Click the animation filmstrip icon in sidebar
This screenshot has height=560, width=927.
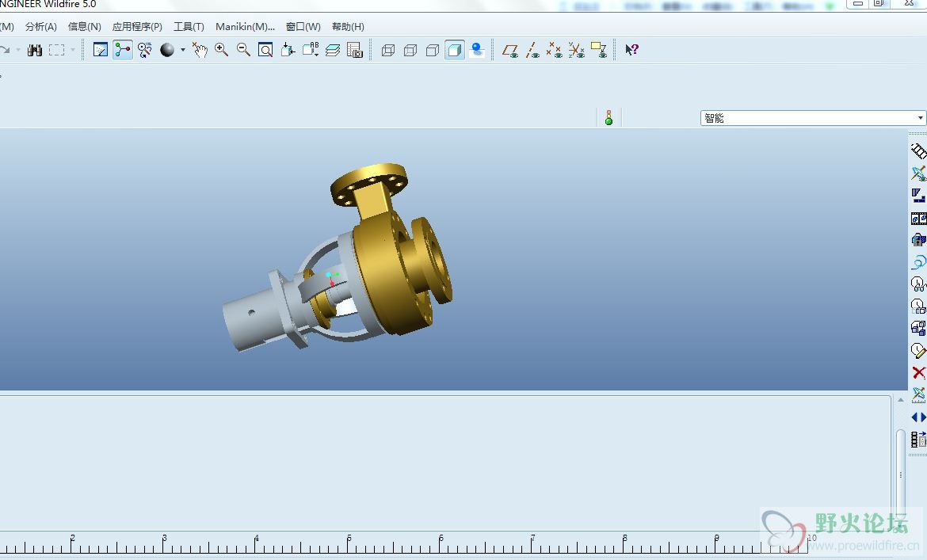(918, 439)
